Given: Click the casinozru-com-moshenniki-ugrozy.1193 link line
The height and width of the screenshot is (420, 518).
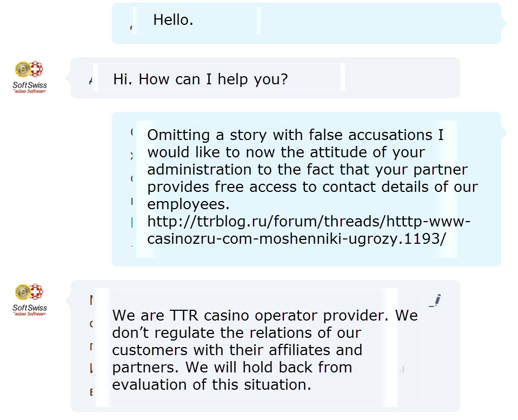Looking at the screenshot, I should pos(296,239).
